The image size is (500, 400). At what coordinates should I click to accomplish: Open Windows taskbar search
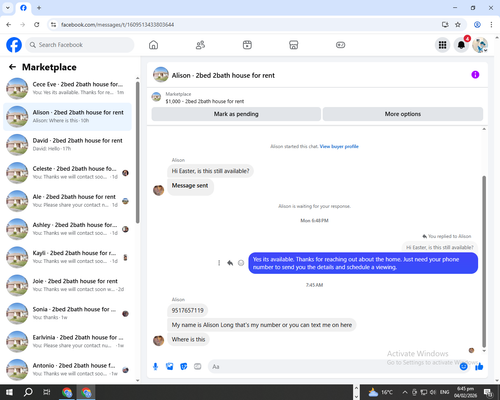coord(28,392)
